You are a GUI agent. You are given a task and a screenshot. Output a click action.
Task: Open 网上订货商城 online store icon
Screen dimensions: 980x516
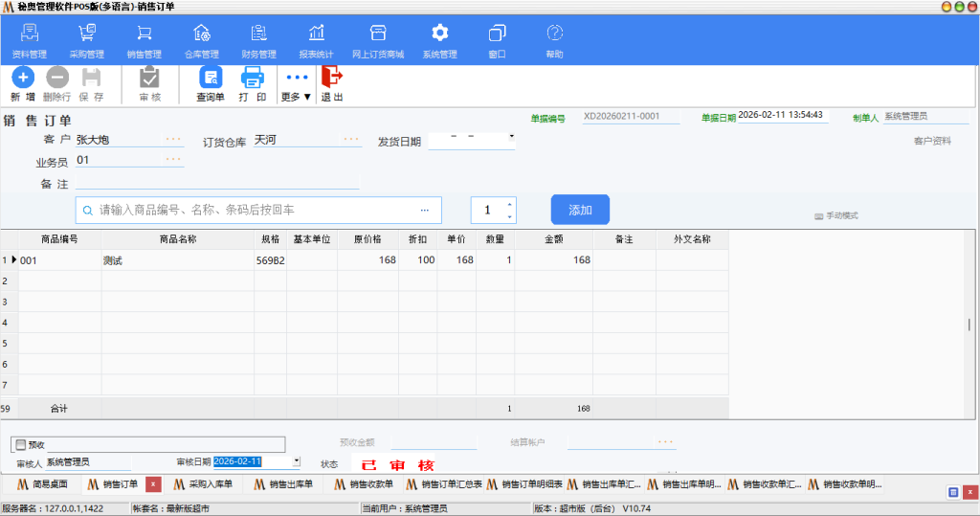click(378, 34)
